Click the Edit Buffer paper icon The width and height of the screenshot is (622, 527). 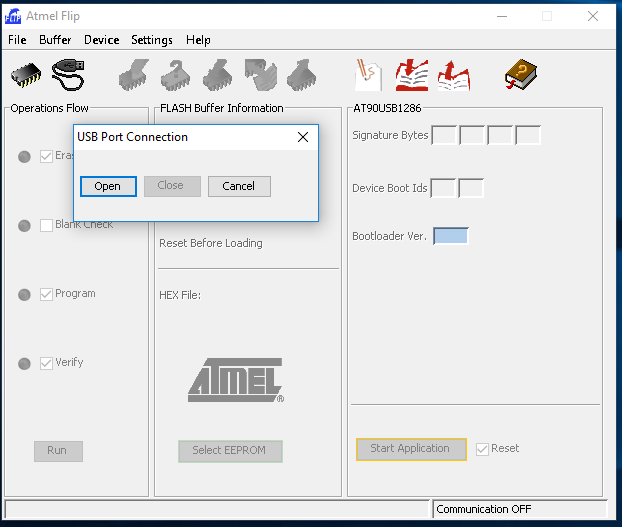click(369, 75)
